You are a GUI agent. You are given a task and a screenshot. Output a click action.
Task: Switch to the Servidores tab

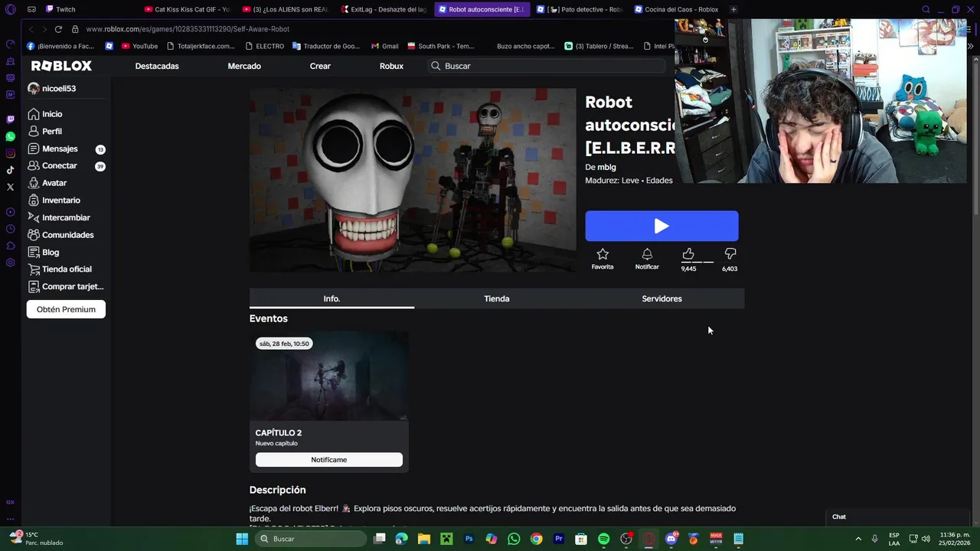[x=661, y=298]
